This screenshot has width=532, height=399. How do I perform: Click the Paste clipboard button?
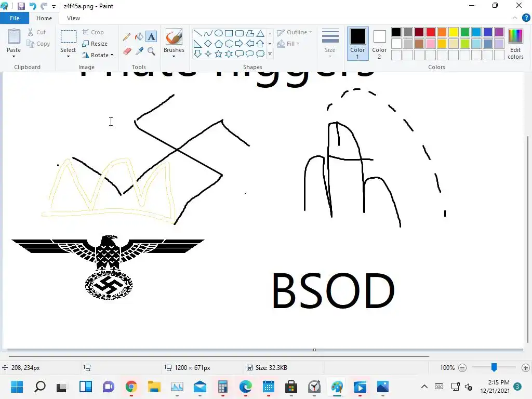(x=14, y=41)
